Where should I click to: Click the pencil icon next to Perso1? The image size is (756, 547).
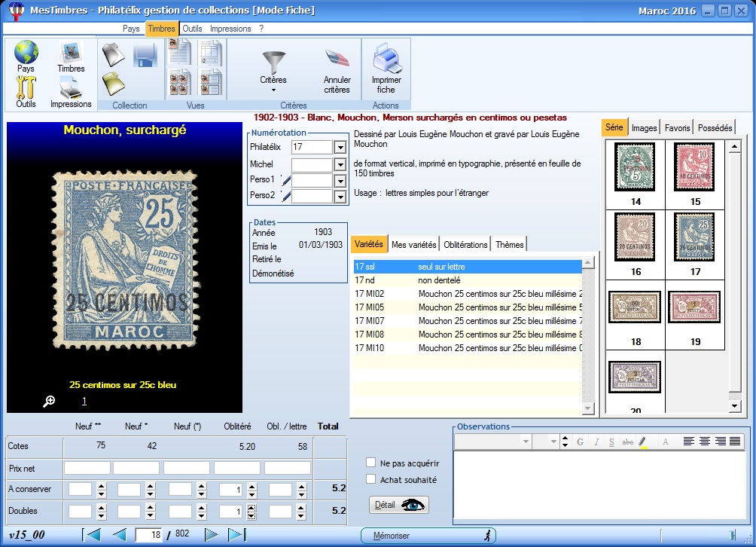286,180
